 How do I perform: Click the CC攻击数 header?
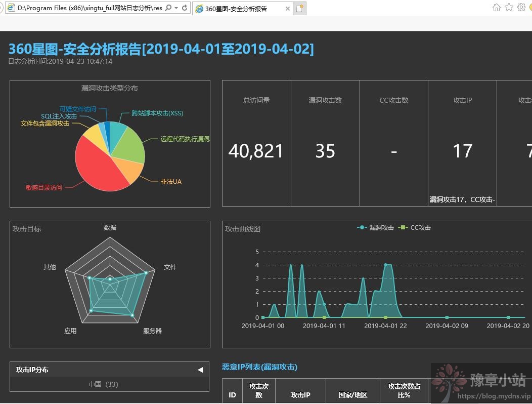[393, 100]
